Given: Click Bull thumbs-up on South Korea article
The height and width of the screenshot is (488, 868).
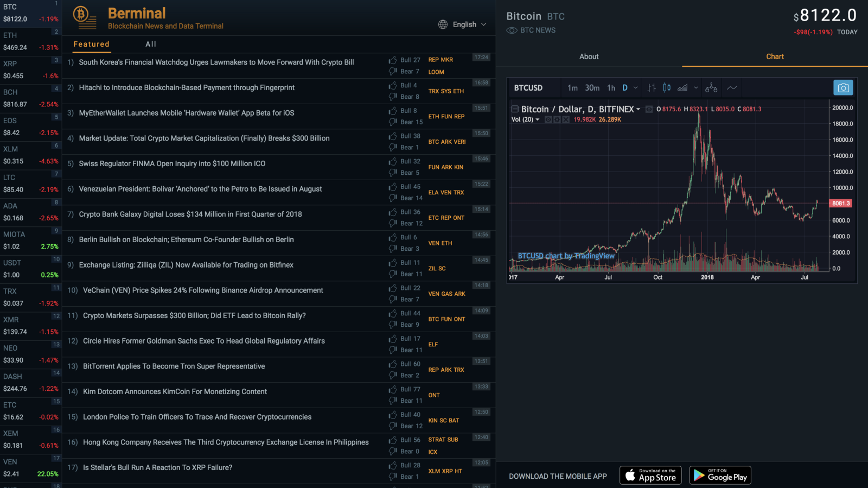Looking at the screenshot, I should pyautogui.click(x=393, y=60).
